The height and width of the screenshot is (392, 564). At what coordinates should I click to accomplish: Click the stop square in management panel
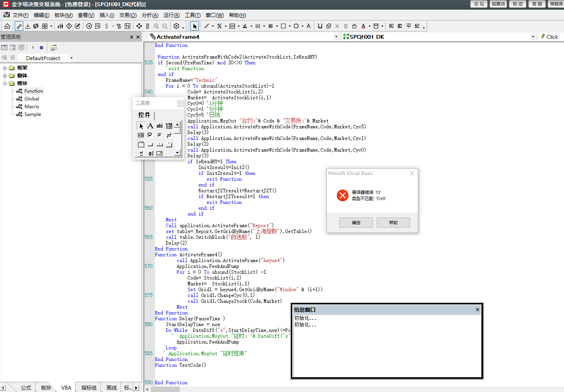pos(41,48)
